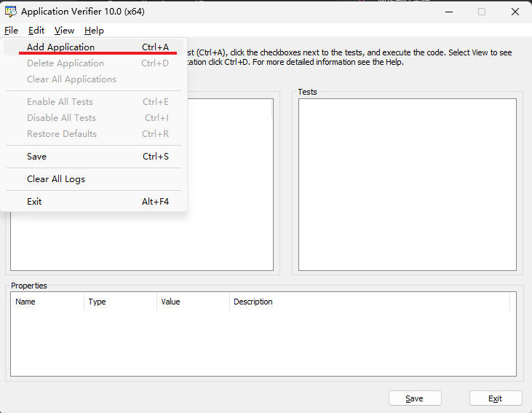Open the View menu

click(x=64, y=31)
